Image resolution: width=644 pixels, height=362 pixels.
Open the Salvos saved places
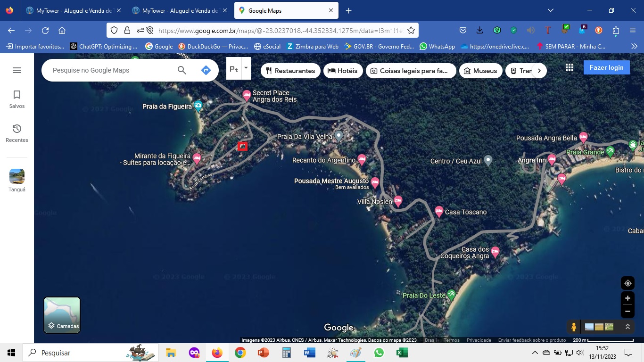[x=17, y=99]
